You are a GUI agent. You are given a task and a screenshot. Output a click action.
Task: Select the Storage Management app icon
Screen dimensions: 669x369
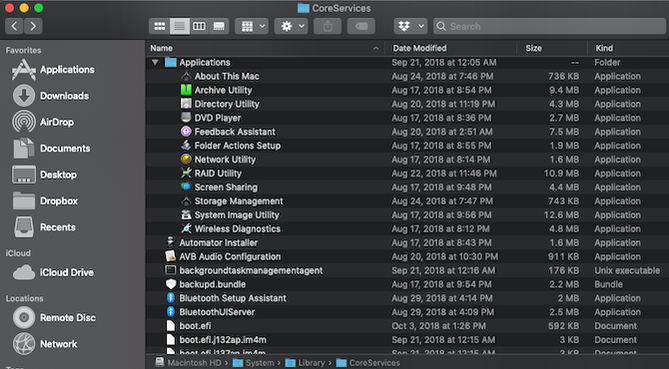tap(186, 201)
